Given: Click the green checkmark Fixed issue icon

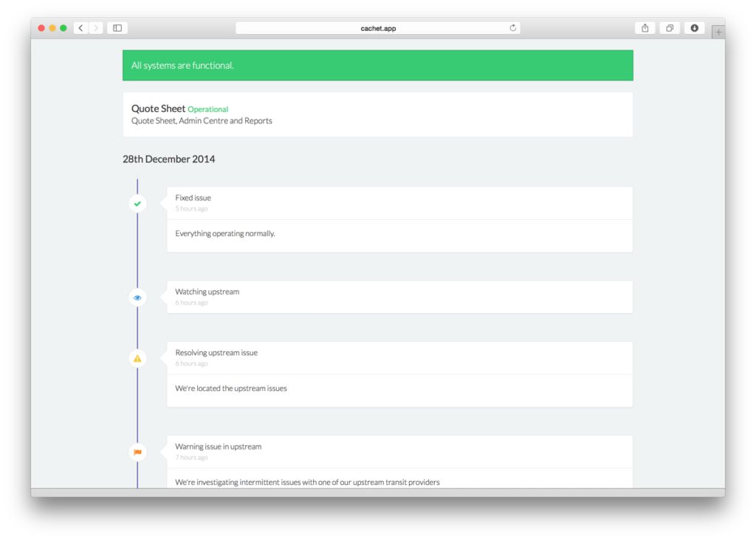Looking at the screenshot, I should tap(137, 204).
